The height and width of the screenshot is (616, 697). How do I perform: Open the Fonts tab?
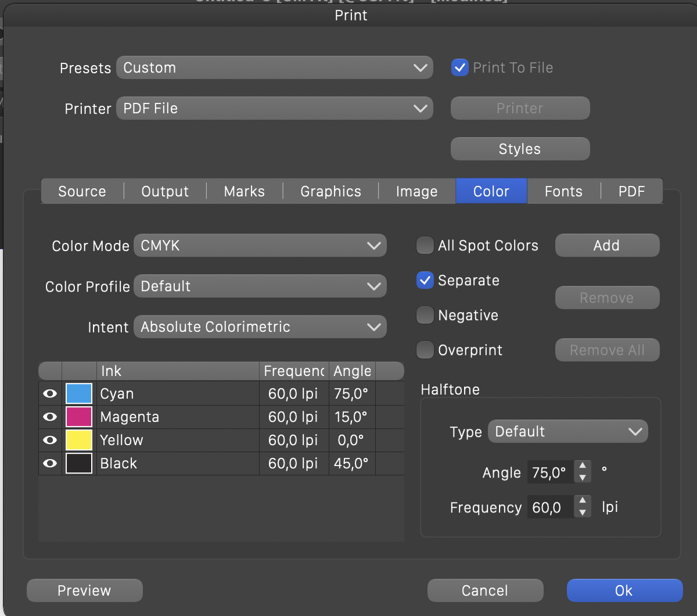(x=563, y=191)
